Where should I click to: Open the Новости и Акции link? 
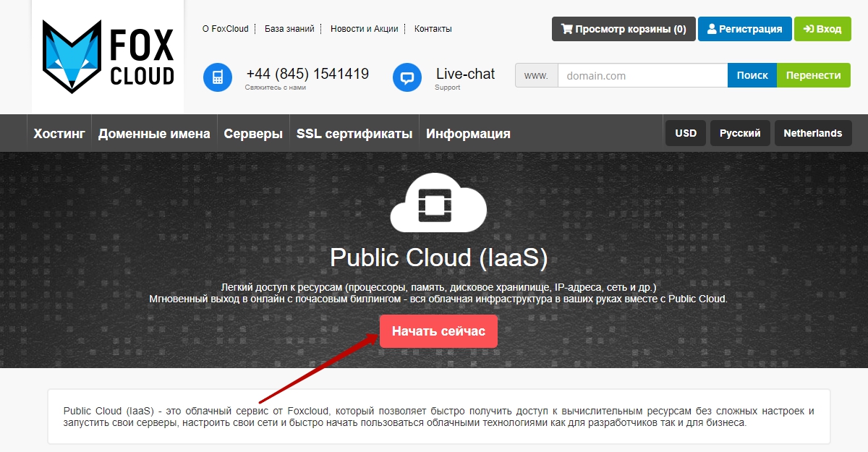(365, 29)
